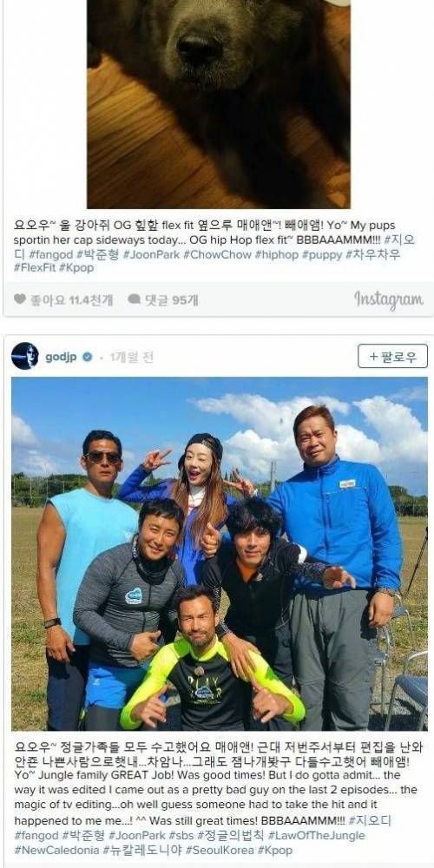
Task: Click the 팔로우 follow button
Action: [392, 356]
